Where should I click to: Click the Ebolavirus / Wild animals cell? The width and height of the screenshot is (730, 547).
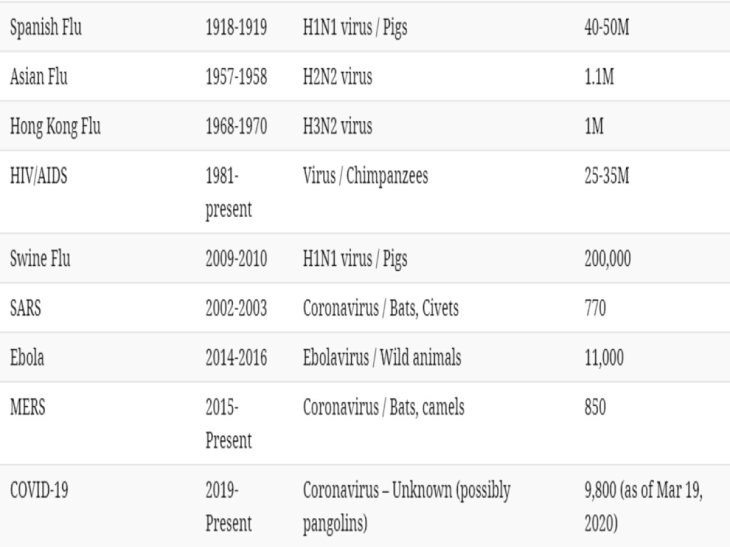point(382,358)
